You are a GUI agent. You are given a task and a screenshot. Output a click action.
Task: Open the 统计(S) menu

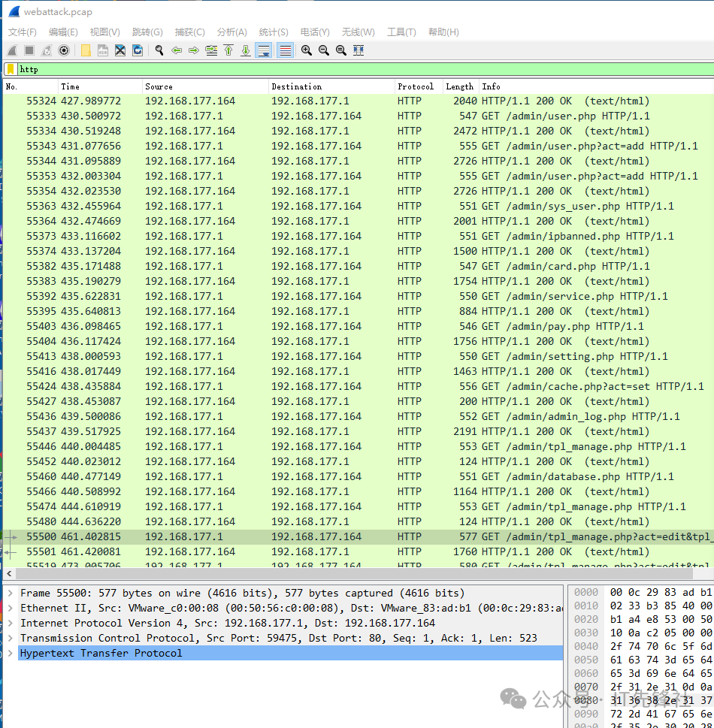point(273,32)
